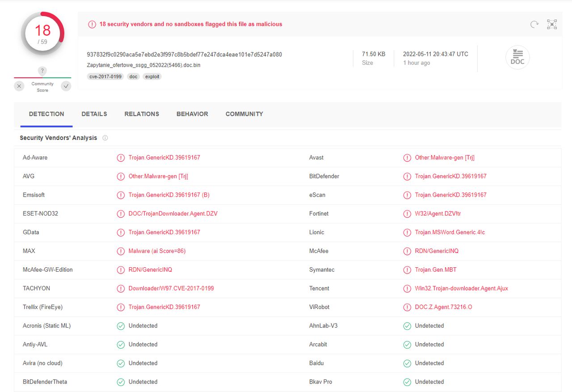572x392 pixels.
Task: Vote negative with community X button
Action: [x=19, y=86]
